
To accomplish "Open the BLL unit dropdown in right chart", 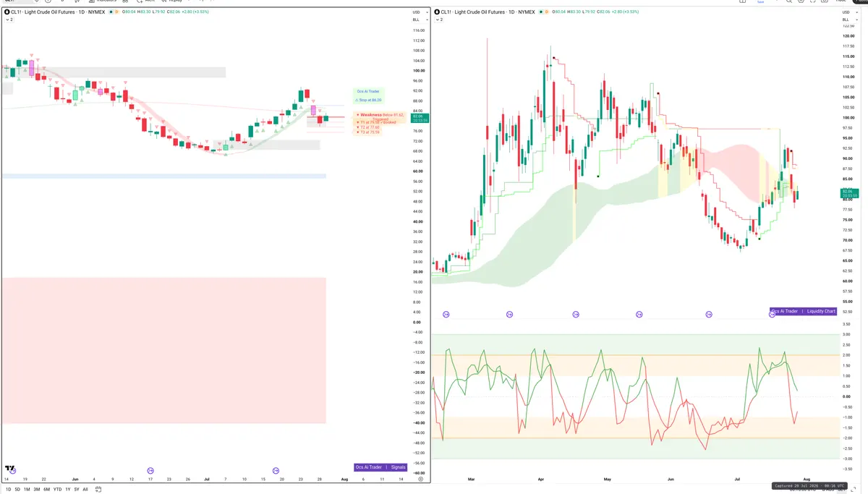I will 849,20.
